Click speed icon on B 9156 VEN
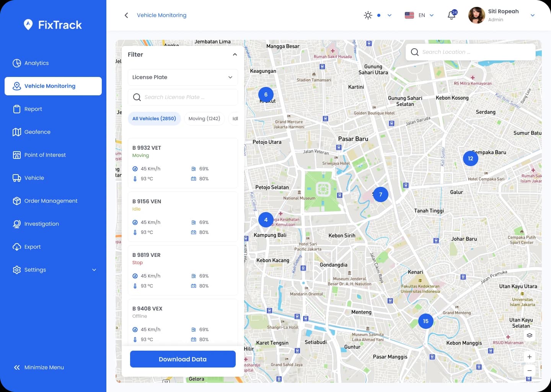 135,222
